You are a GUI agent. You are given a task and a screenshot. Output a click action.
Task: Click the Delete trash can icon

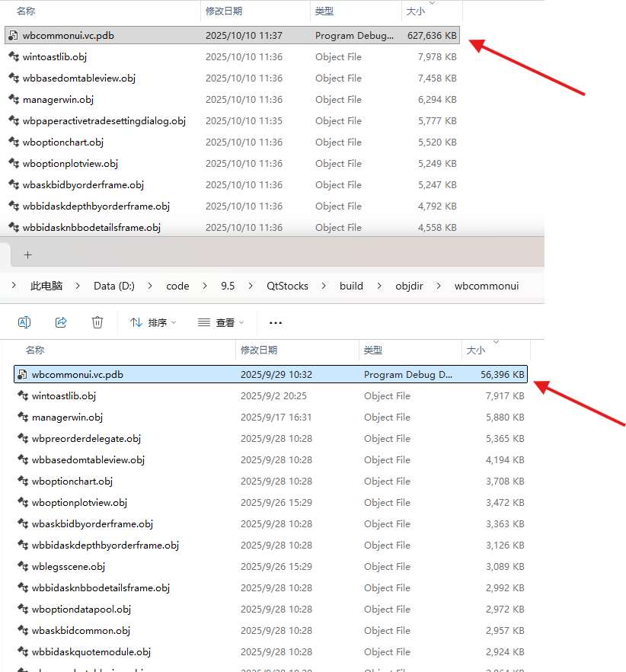(x=97, y=322)
